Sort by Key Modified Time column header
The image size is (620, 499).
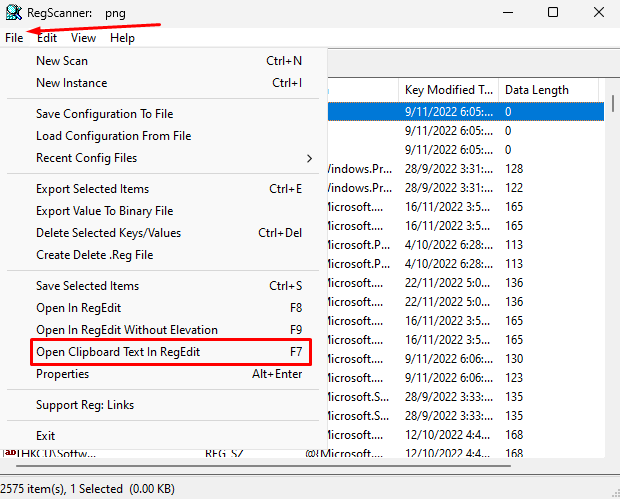pos(449,90)
